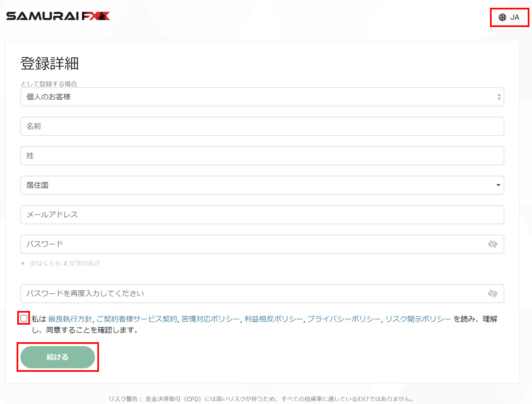Open the 個人のお客様 registration type dropdown
The width and height of the screenshot is (532, 404).
(262, 97)
